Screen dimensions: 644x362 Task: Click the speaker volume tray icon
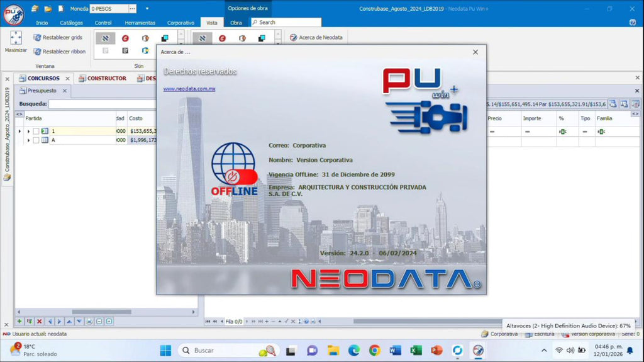pos(570,351)
